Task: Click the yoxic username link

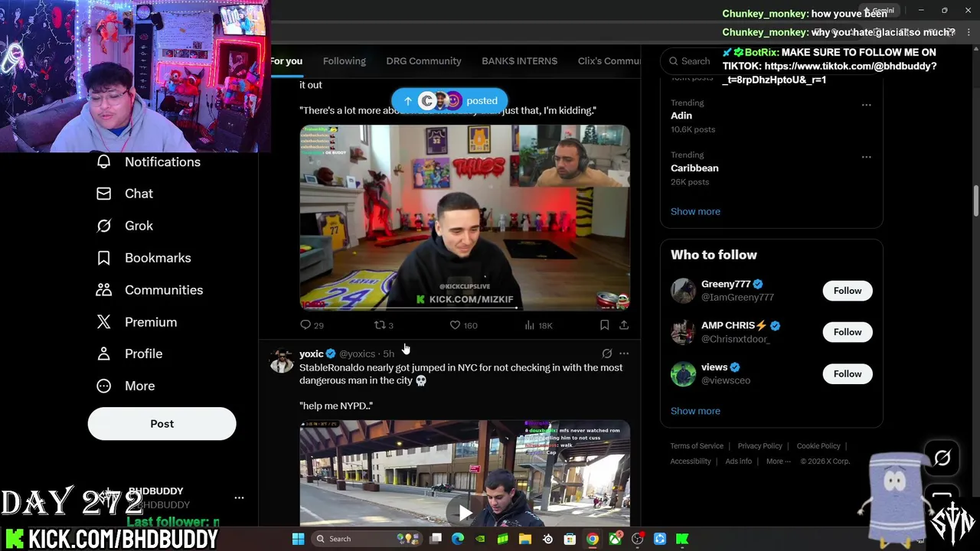Action: coord(311,354)
